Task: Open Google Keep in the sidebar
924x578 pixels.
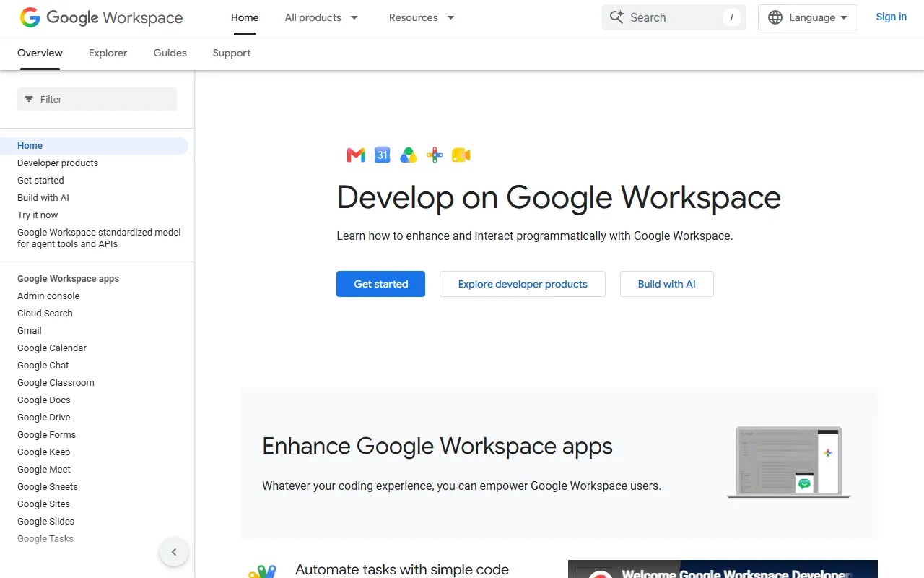Action: [44, 452]
